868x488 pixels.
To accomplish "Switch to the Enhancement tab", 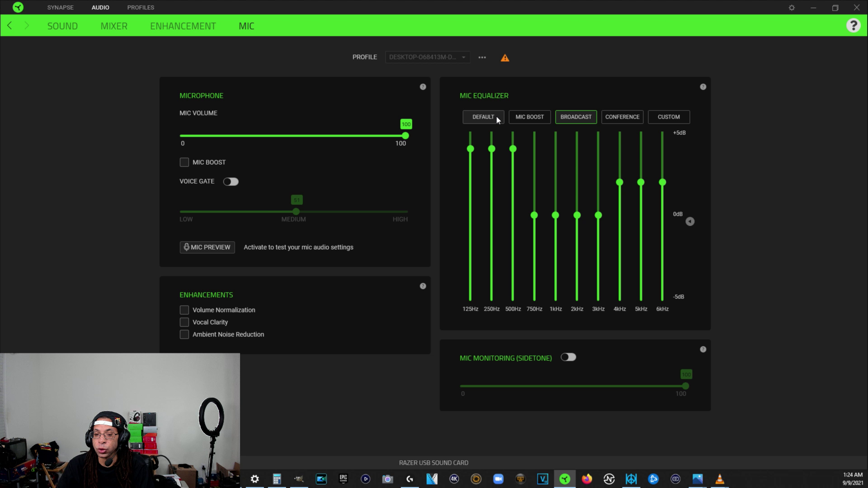I will tap(183, 26).
